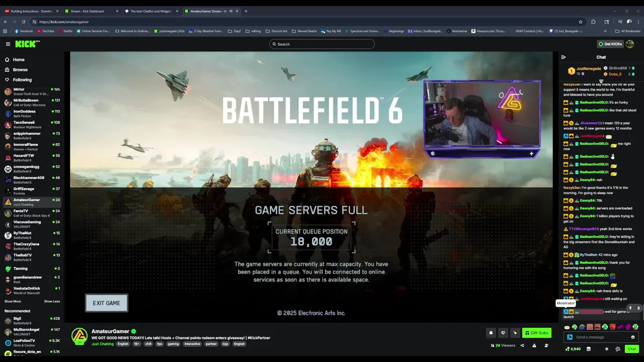Click the AmateurGamer channel avatar below video

coord(79,336)
